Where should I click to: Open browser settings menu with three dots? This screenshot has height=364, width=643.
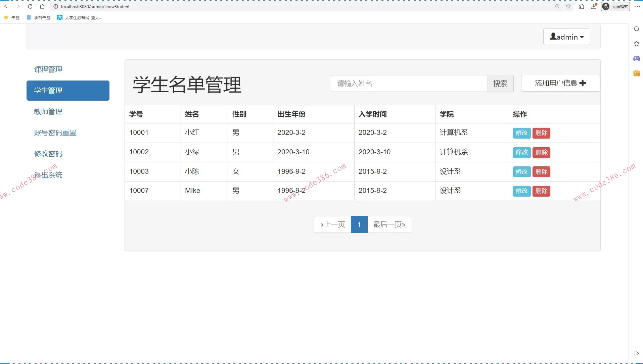coord(638,6)
